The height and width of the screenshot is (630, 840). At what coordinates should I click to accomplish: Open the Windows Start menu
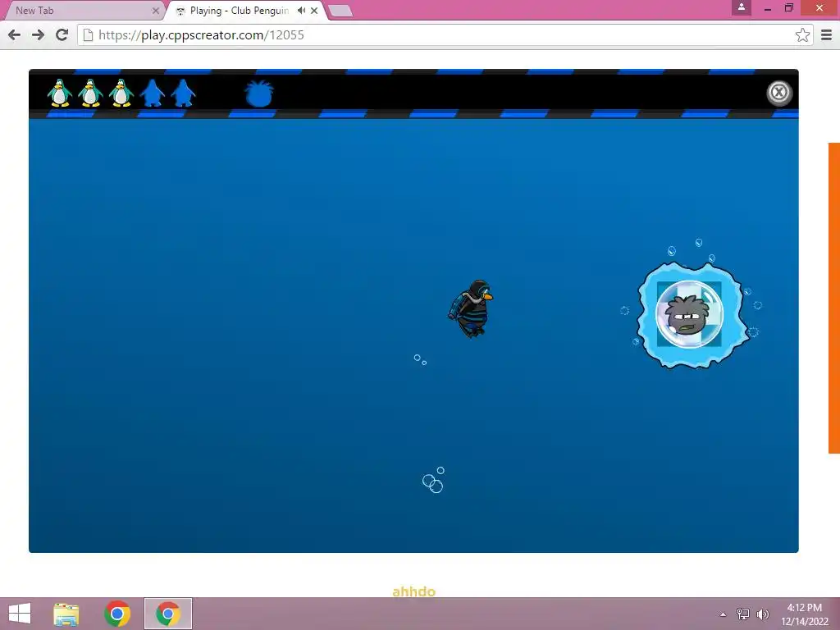20,614
